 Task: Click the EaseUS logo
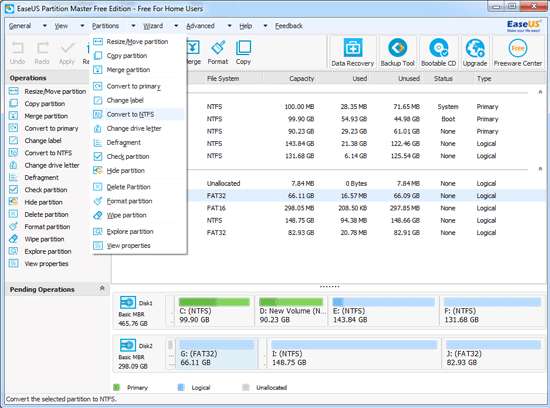point(523,26)
